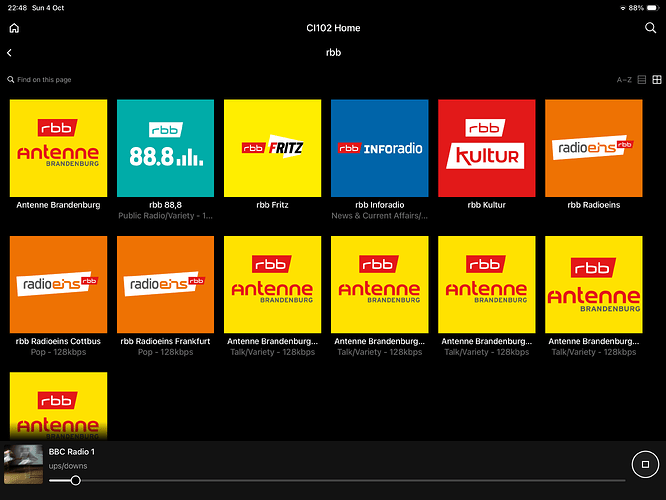The image size is (666, 500).
Task: Select rbb Radioeins Frankfurt station
Action: (165, 285)
